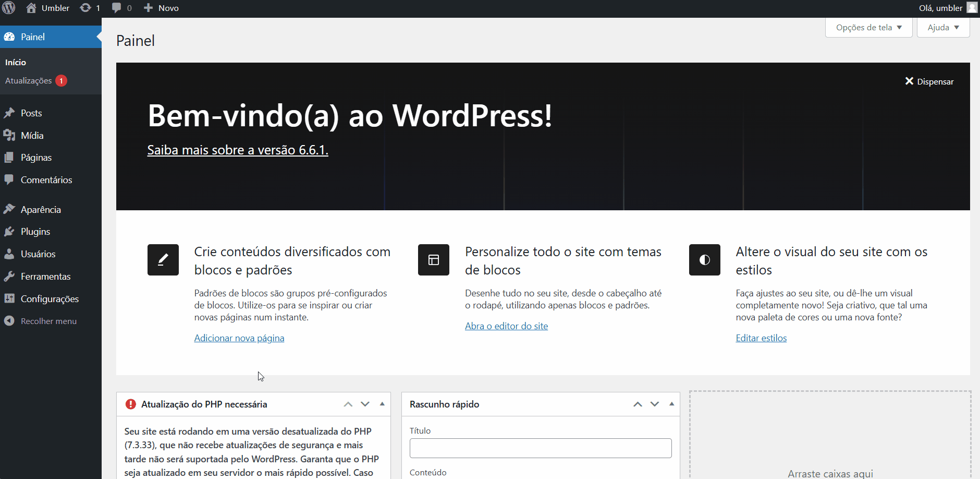Select the updates icon in the admin bar
The width and height of the screenshot is (980, 479).
(x=85, y=8)
